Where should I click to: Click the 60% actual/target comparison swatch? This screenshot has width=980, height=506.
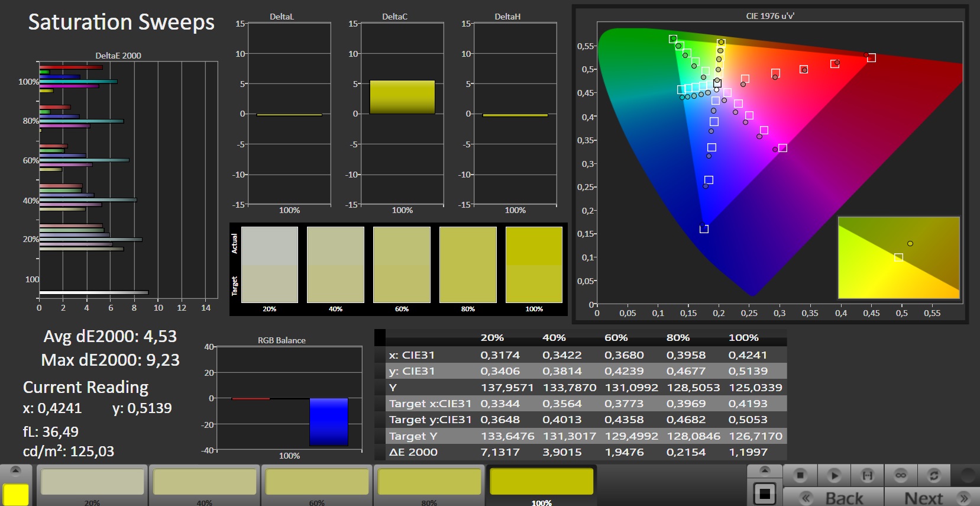pos(402,265)
